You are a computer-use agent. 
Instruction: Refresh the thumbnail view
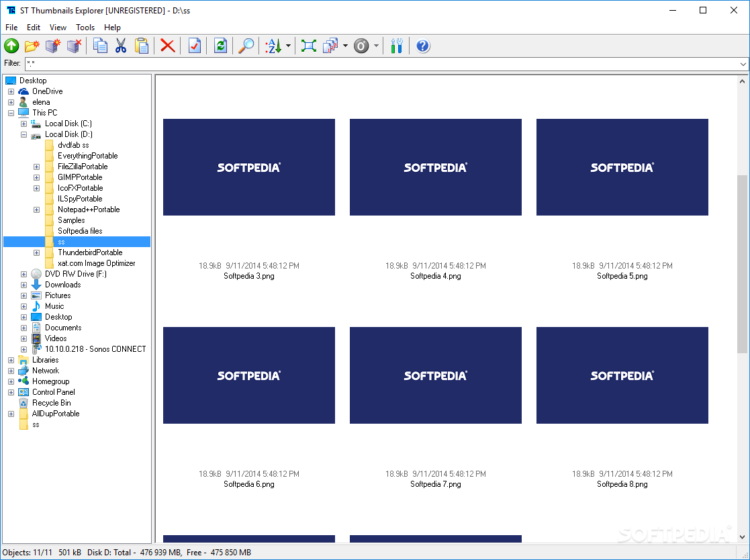(220, 46)
